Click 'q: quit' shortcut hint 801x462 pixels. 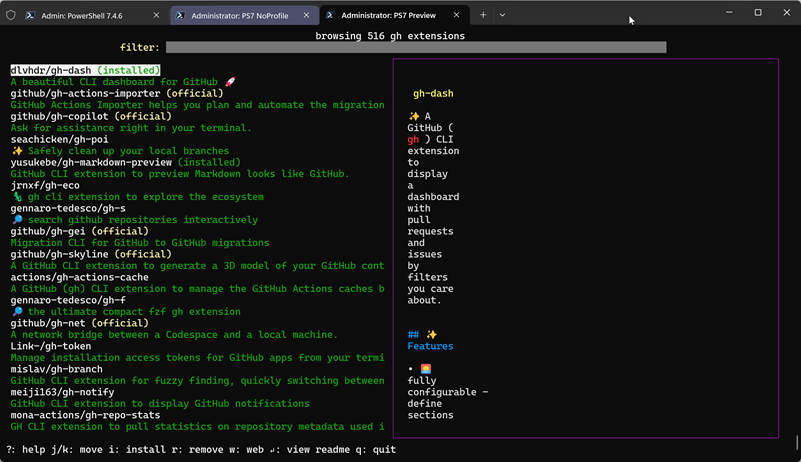[376, 450]
